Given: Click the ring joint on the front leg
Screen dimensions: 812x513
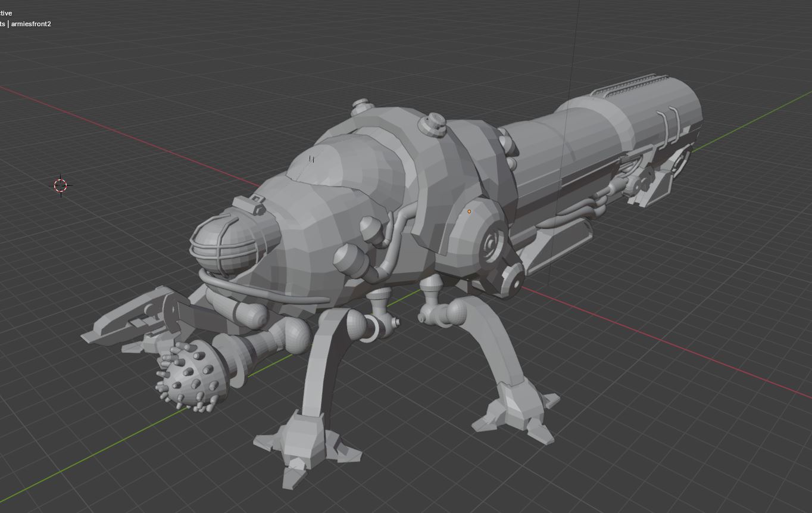Looking at the screenshot, I should tap(370, 328).
